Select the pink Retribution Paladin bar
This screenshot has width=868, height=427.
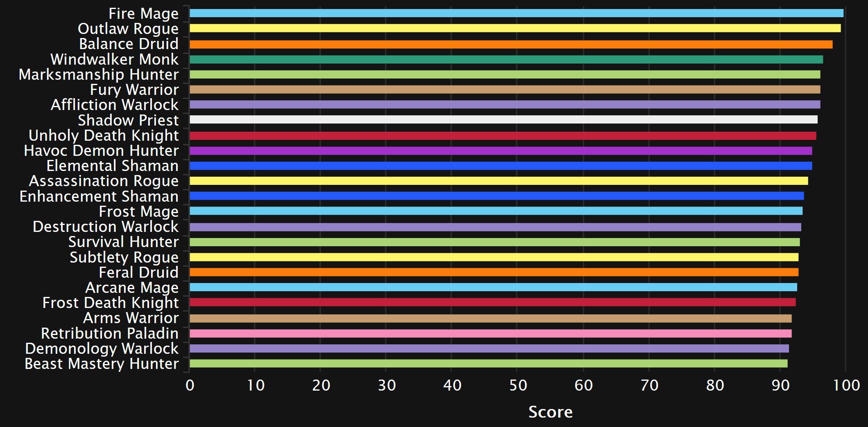491,333
